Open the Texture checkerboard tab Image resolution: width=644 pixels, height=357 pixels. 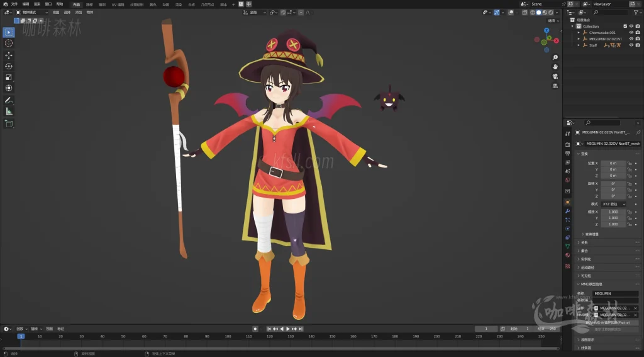click(568, 266)
